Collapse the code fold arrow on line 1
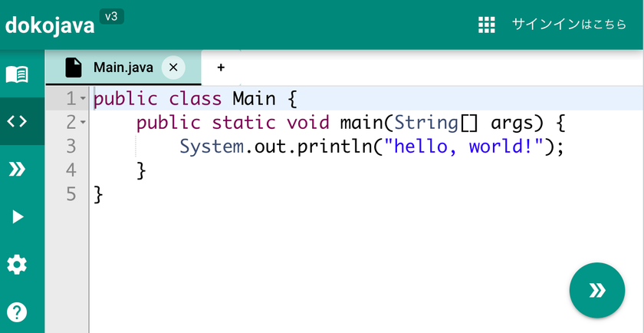Image resolution: width=644 pixels, height=333 pixels. click(83, 99)
